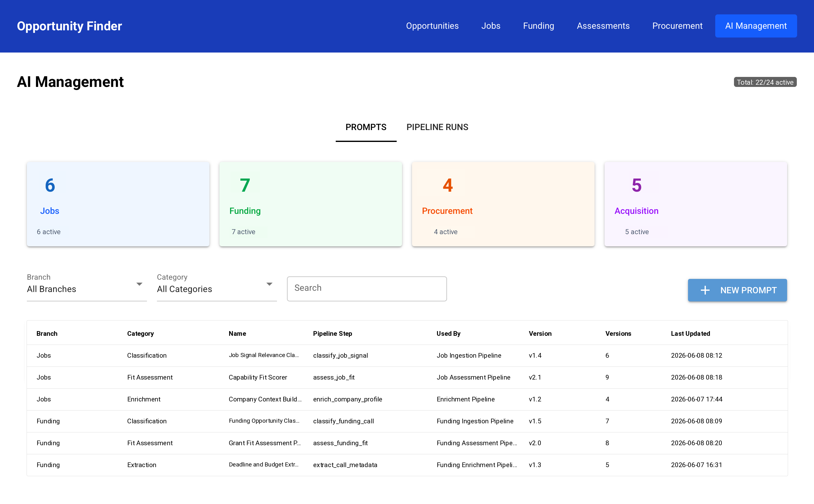Image resolution: width=814 pixels, height=504 pixels.
Task: Open the Procurement nav link
Action: coord(677,26)
